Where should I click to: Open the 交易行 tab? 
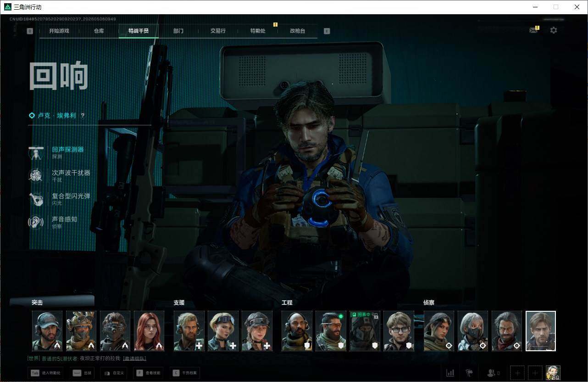pos(218,31)
